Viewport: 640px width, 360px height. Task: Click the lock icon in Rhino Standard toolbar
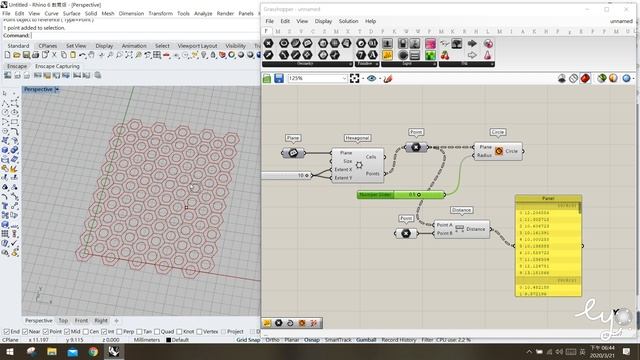pos(213,55)
